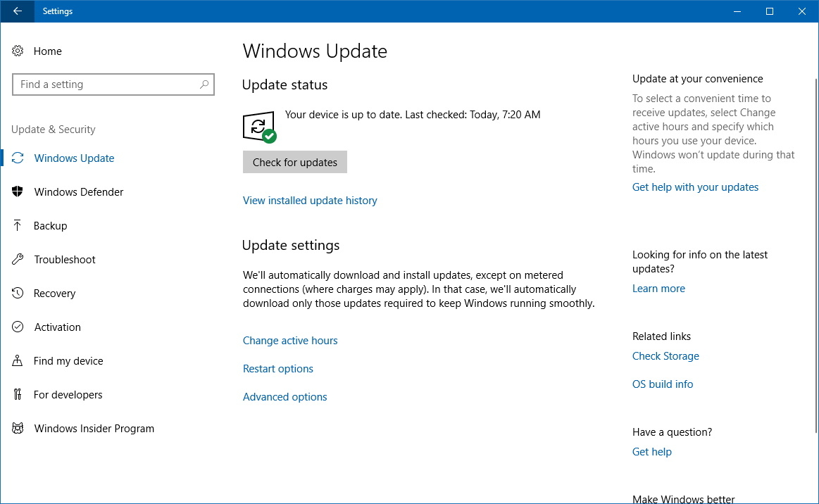Click the Home gear icon
The width and height of the screenshot is (819, 504).
(18, 51)
